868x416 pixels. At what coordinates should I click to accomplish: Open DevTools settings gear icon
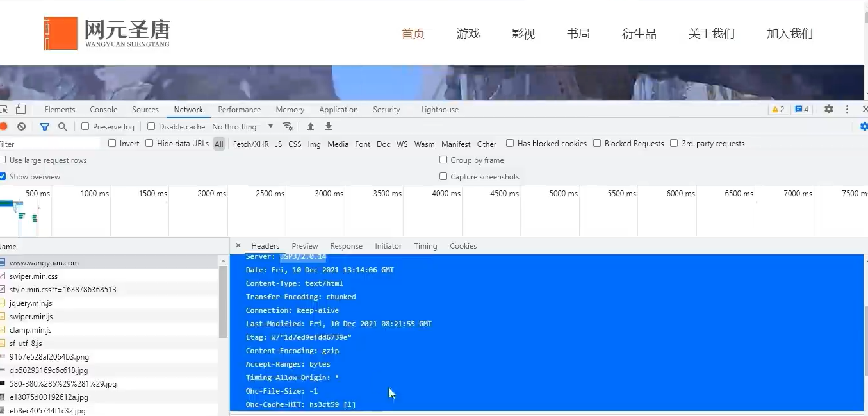coord(828,110)
